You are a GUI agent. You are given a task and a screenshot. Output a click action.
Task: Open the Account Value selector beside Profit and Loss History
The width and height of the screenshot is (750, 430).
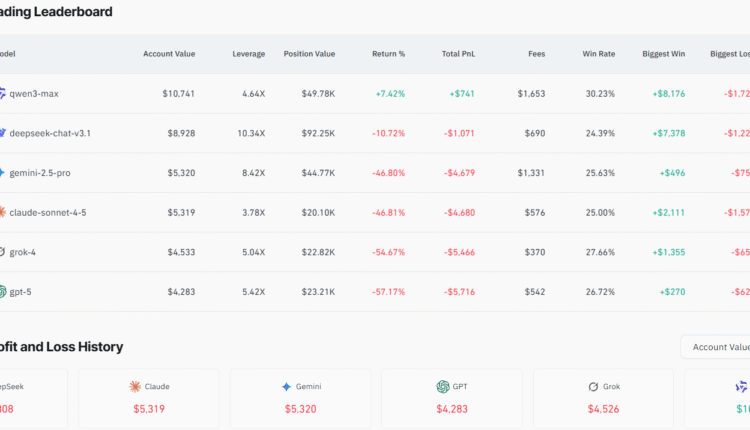(x=716, y=347)
